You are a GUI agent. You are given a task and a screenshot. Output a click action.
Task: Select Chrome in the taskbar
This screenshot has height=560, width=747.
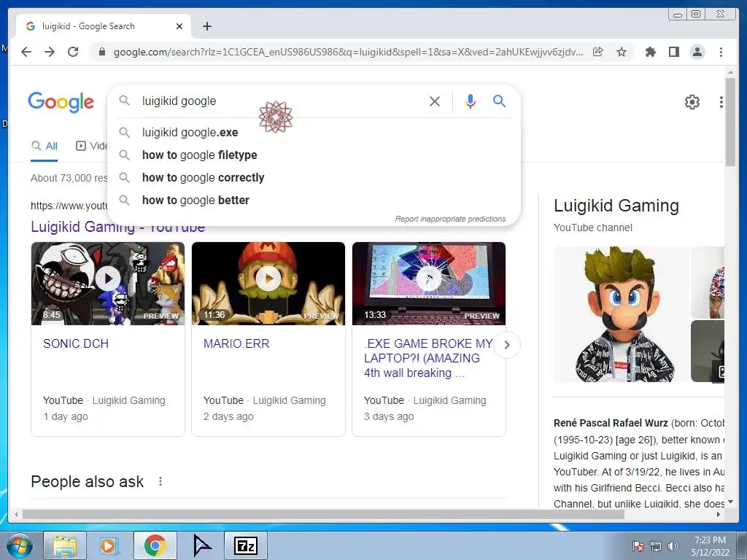(x=155, y=545)
